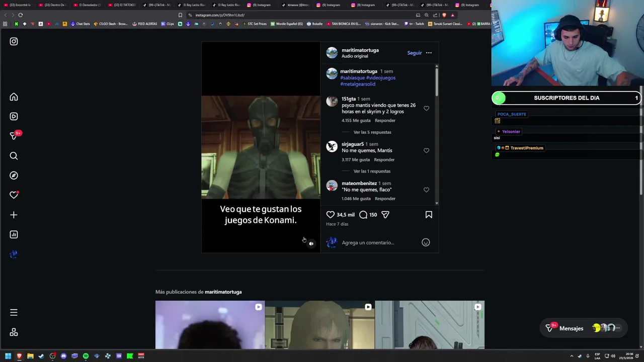
Task: Open 'Chat Stats' bookmark
Action: click(x=80, y=24)
